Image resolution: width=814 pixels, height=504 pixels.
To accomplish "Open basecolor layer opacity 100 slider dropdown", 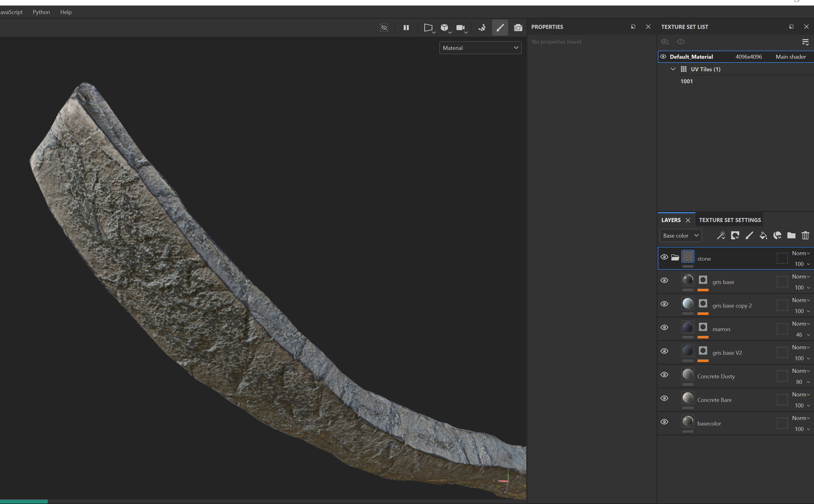I will point(802,429).
